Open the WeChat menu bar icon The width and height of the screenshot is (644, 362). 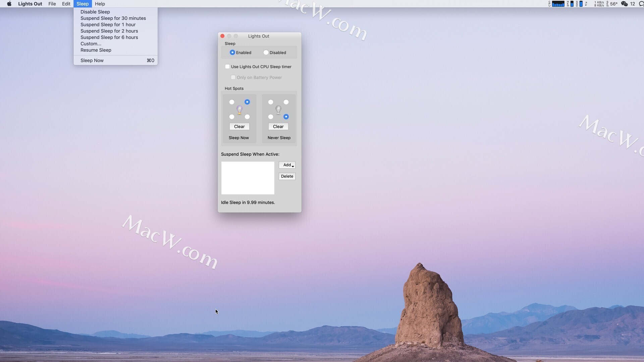click(x=624, y=4)
